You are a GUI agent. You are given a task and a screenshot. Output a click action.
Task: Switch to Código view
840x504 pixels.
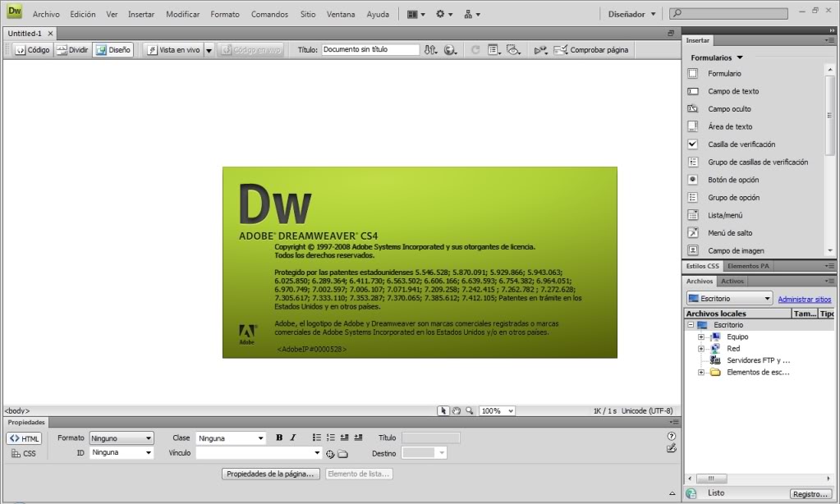pyautogui.click(x=33, y=50)
